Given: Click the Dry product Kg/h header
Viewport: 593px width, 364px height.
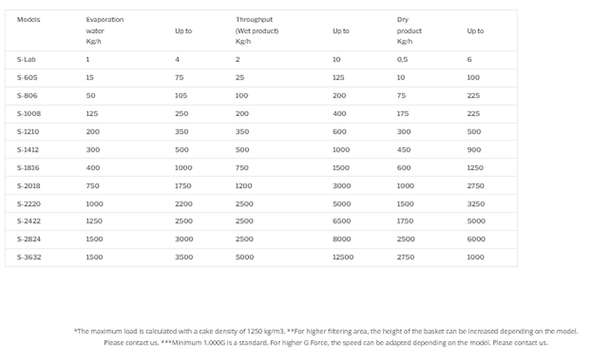Looking at the screenshot, I should pos(409,30).
